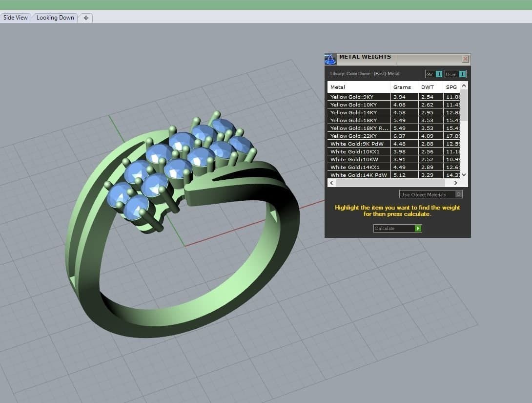Image resolution: width=532 pixels, height=403 pixels.
Task: Click the Metal Weights scale icon
Action: pyautogui.click(x=330, y=60)
